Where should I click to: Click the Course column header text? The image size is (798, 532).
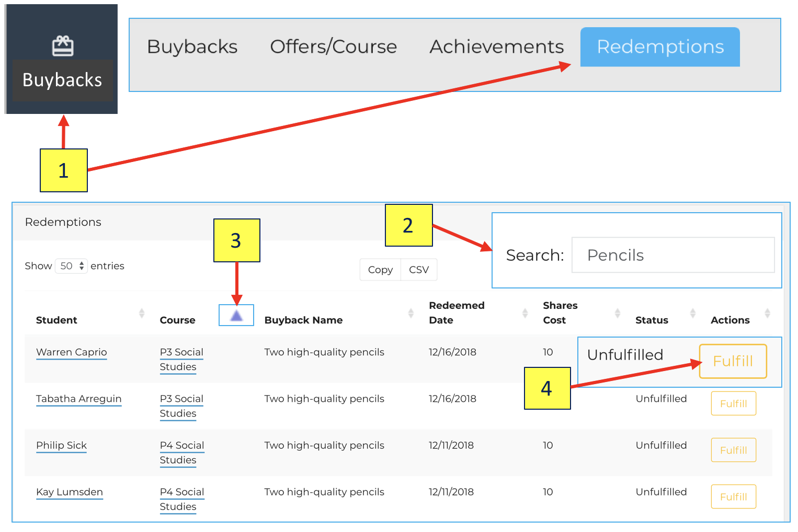coord(177,320)
